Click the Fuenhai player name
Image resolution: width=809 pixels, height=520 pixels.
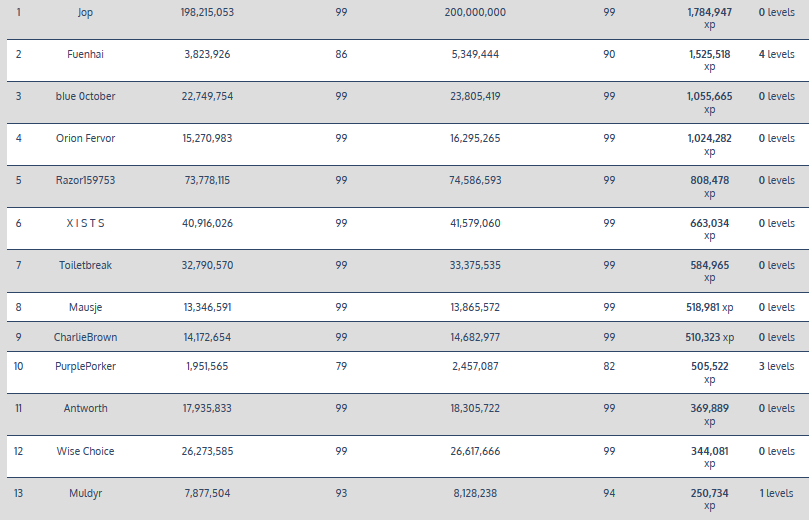pos(85,54)
